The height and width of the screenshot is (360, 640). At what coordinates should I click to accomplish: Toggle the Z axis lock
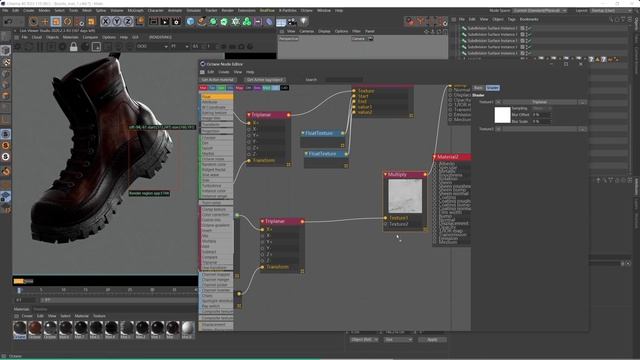[128, 21]
